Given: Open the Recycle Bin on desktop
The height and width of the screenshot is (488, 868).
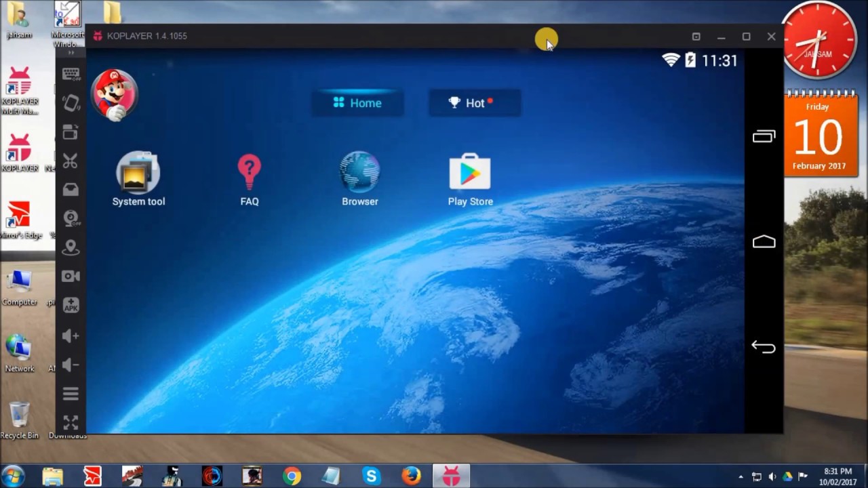Looking at the screenshot, I should pos(19,420).
